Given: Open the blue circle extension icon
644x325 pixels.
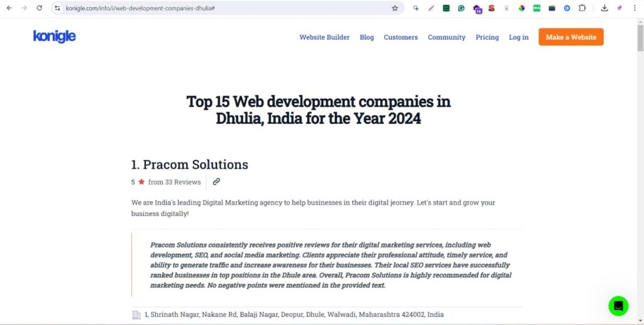Looking at the screenshot, I should [567, 8].
